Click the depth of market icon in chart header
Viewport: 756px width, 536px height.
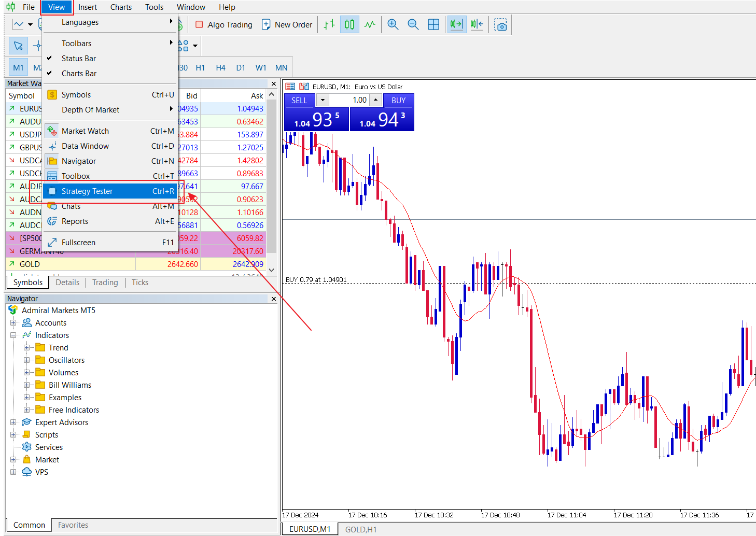pos(304,87)
